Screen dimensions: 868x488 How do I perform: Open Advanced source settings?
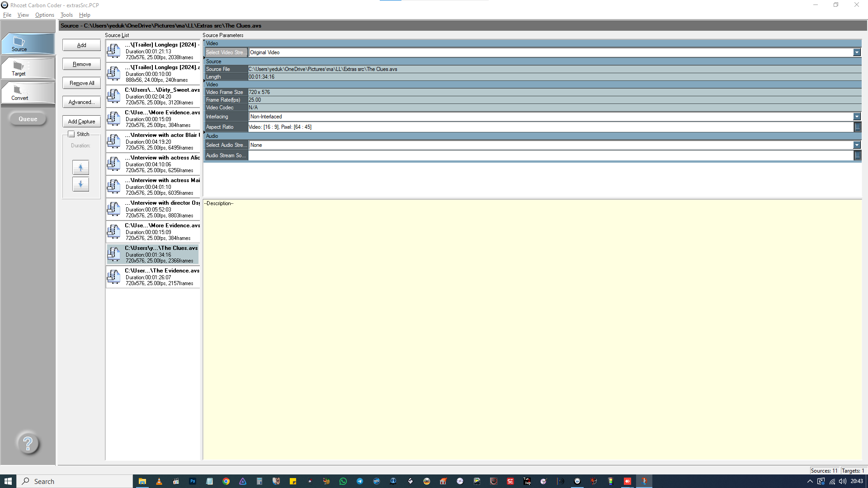(x=81, y=102)
